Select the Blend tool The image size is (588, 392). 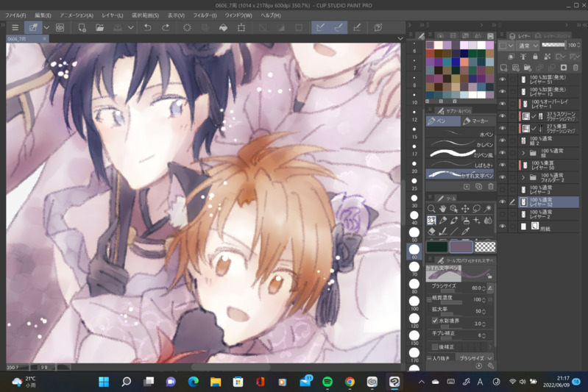pos(488,221)
